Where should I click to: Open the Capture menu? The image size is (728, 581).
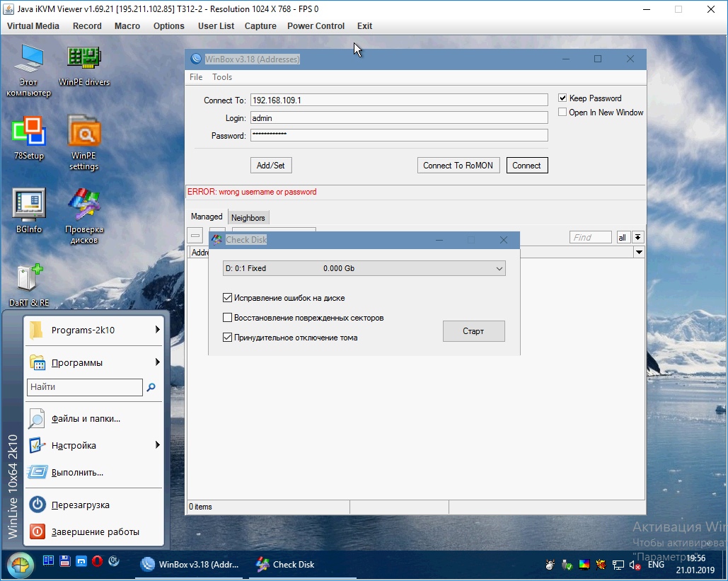[x=260, y=26]
